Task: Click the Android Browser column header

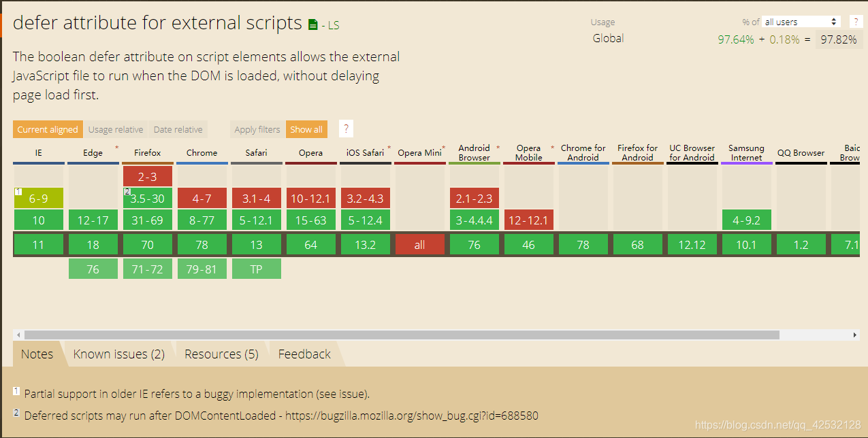Action: 475,153
